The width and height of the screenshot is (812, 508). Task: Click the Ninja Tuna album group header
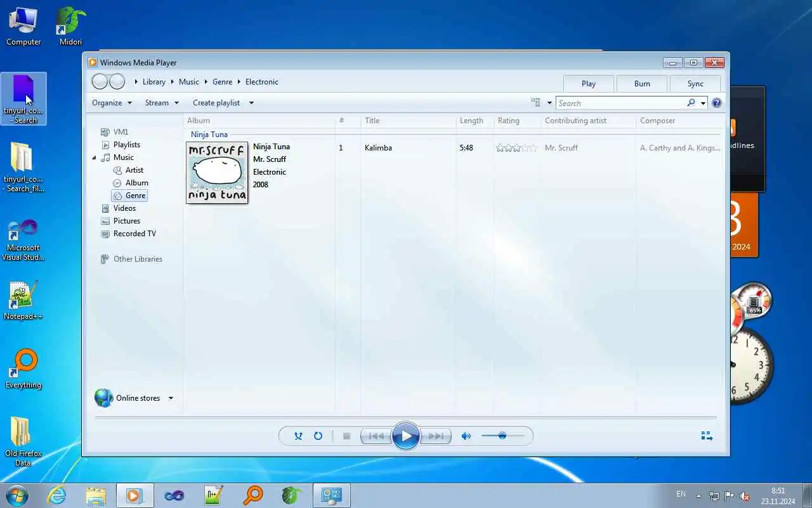point(209,135)
